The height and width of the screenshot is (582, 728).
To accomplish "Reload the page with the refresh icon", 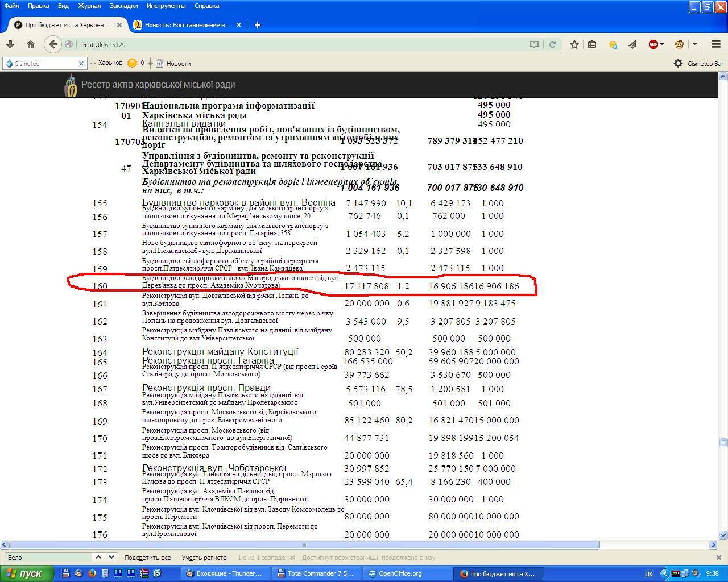I will tap(552, 44).
